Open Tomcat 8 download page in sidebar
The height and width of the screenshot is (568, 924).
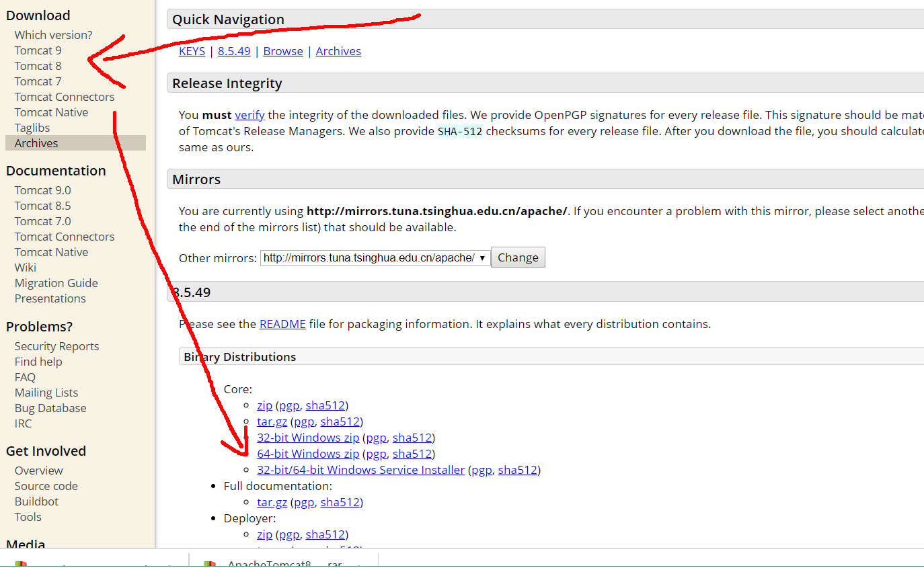(x=38, y=66)
